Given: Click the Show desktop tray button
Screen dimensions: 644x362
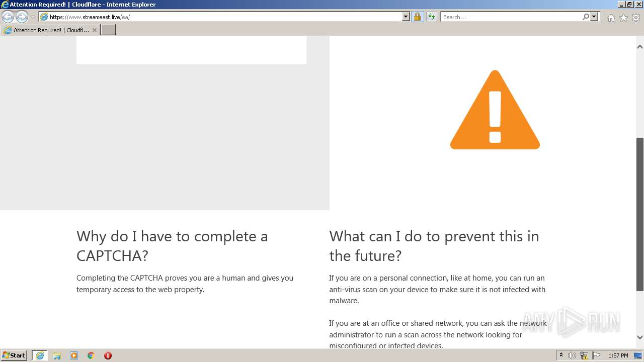Looking at the screenshot, I should [x=638, y=355].
